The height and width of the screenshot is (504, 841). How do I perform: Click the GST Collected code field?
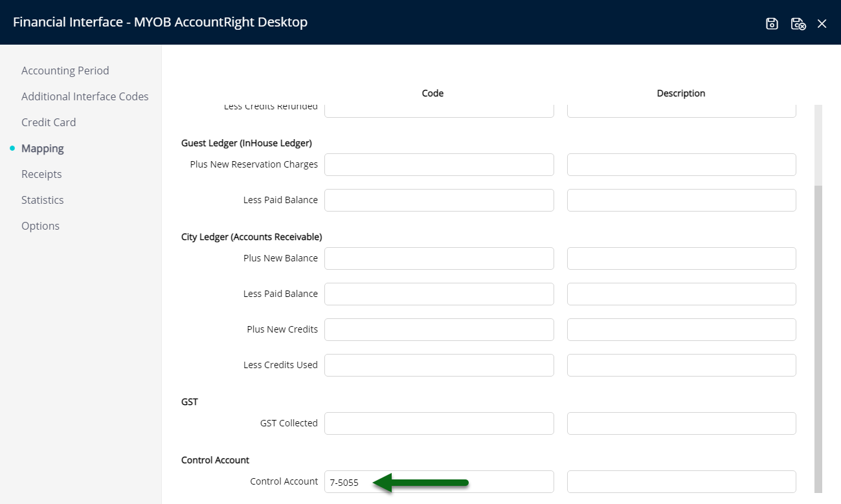tap(439, 423)
